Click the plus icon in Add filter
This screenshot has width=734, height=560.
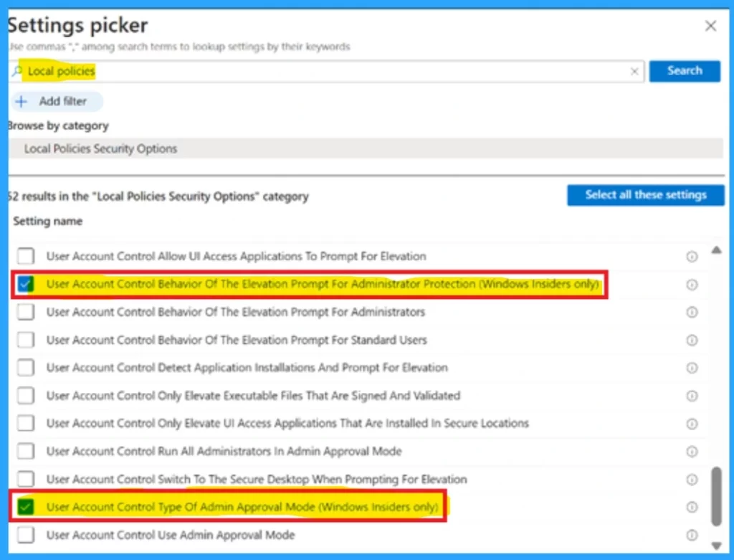click(21, 101)
